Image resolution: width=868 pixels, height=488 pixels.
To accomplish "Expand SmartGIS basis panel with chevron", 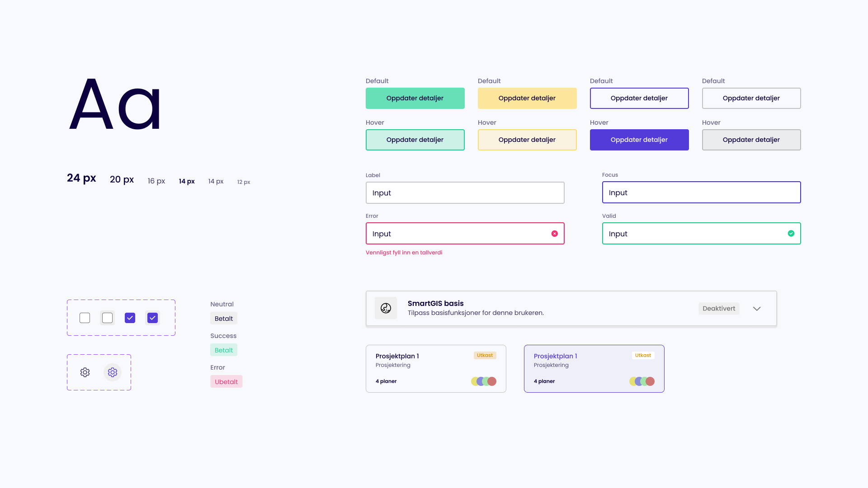I will point(757,309).
